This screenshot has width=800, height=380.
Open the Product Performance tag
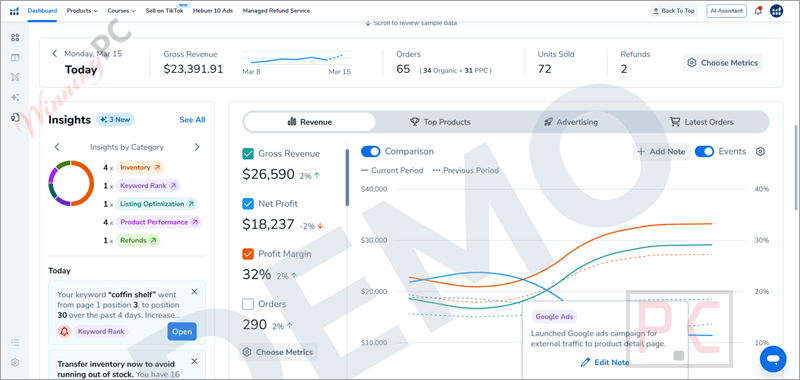pos(159,222)
